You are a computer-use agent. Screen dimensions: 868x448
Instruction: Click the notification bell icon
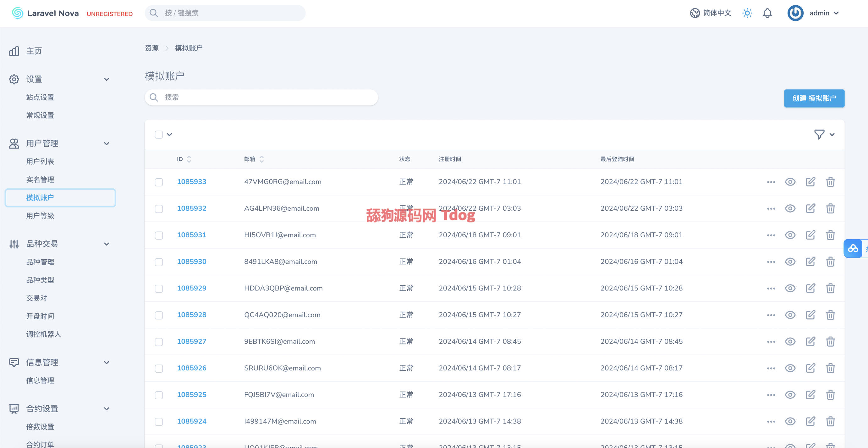point(767,13)
